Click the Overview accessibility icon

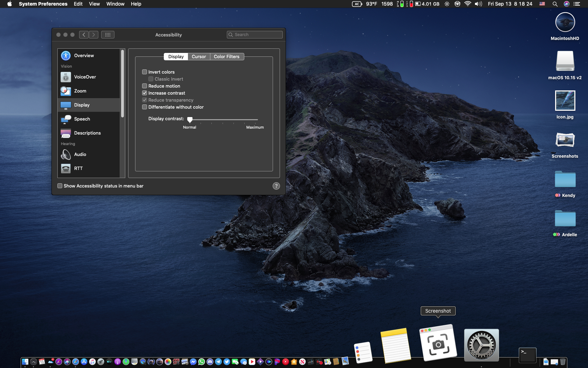click(66, 56)
